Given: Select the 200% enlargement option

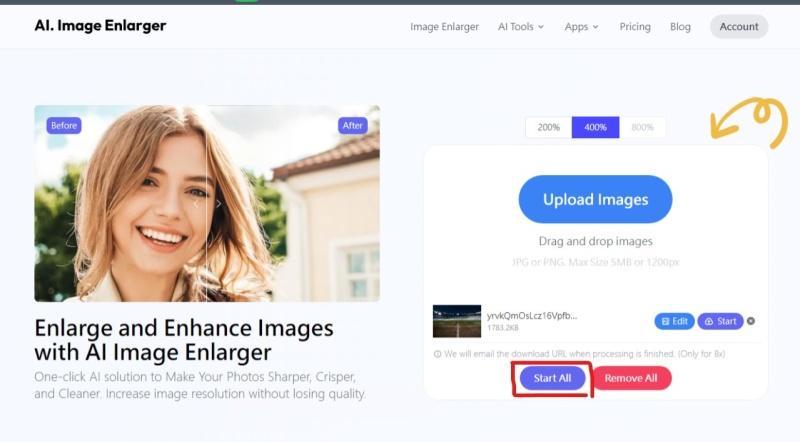Looking at the screenshot, I should pos(548,127).
